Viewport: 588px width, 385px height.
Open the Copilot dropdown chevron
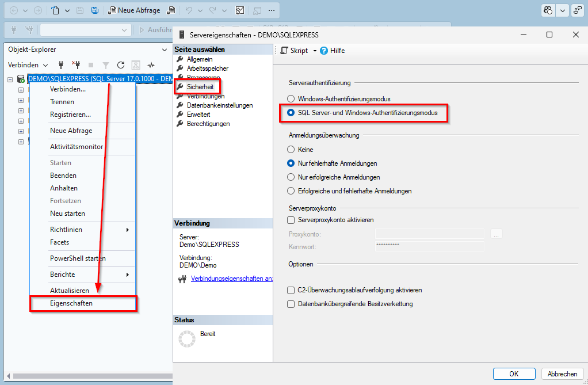563,10
